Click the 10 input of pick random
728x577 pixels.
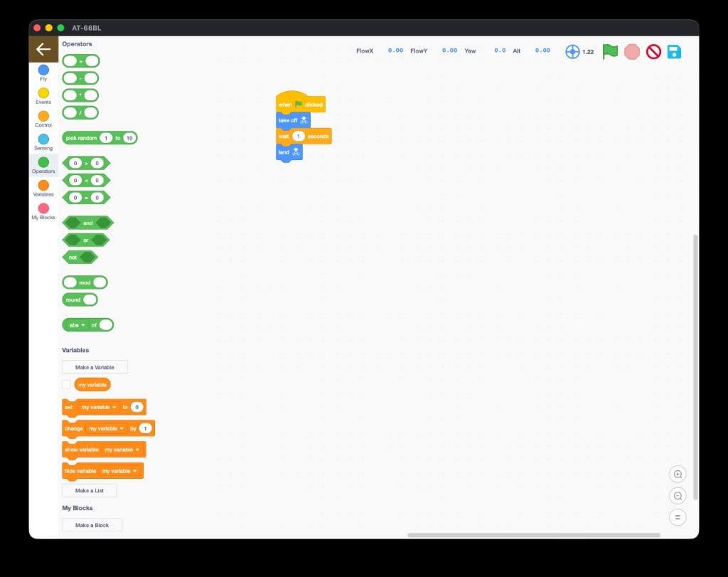(129, 138)
